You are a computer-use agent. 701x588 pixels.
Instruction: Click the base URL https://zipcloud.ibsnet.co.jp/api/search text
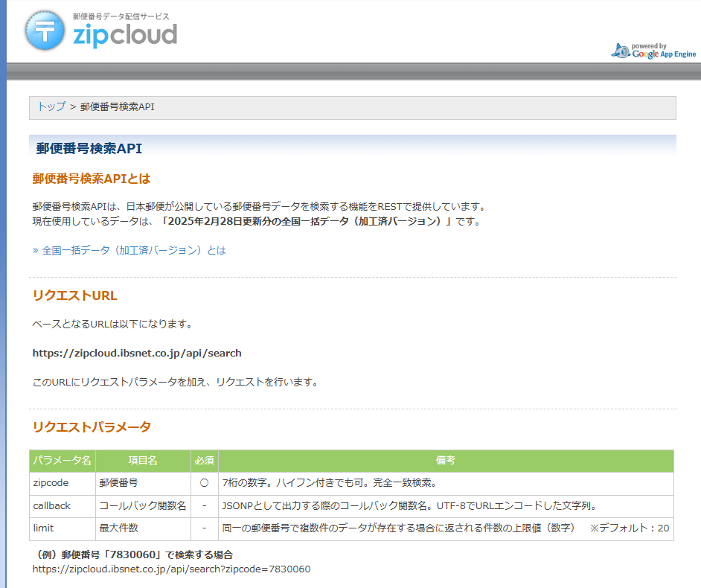click(137, 354)
